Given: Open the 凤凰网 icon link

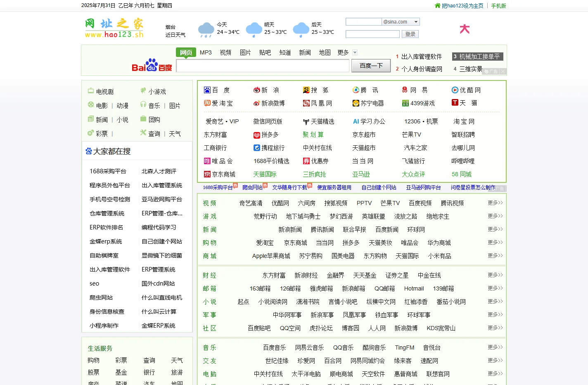Looking at the screenshot, I should [x=306, y=103].
